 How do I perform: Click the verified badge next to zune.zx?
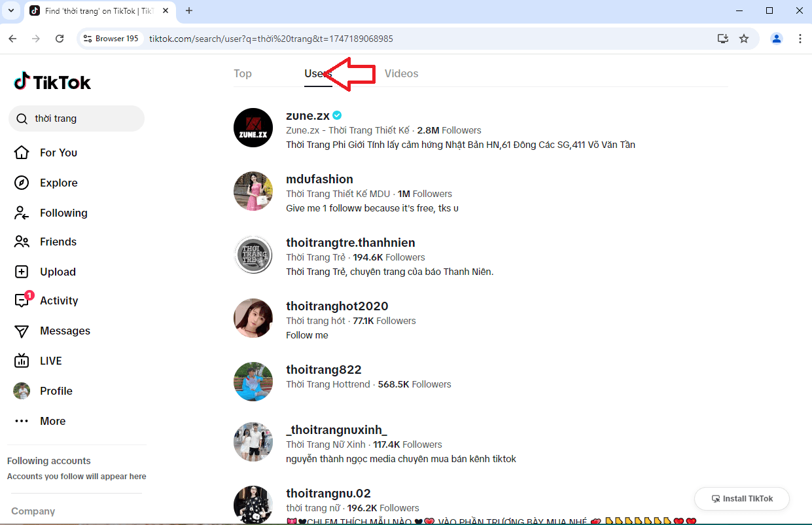point(337,115)
